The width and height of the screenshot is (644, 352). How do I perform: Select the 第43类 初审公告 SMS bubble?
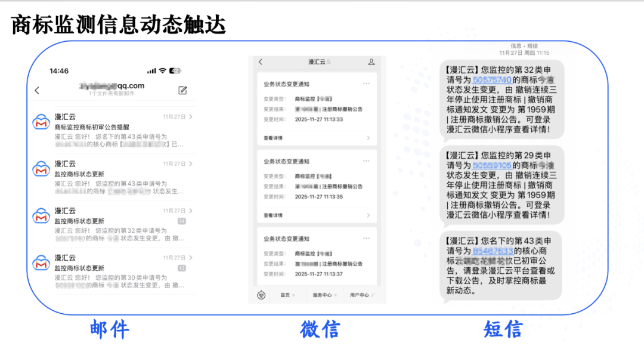click(501, 265)
